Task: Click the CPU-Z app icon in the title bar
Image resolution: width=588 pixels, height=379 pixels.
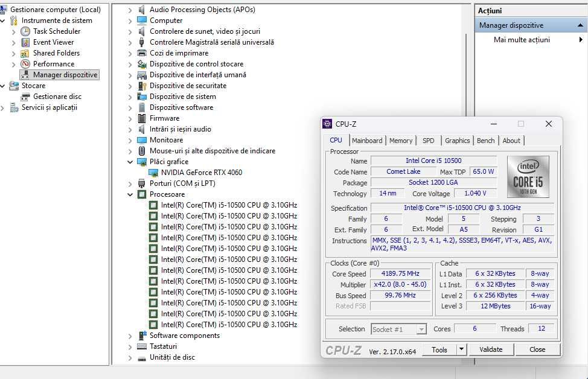Action: (x=327, y=124)
